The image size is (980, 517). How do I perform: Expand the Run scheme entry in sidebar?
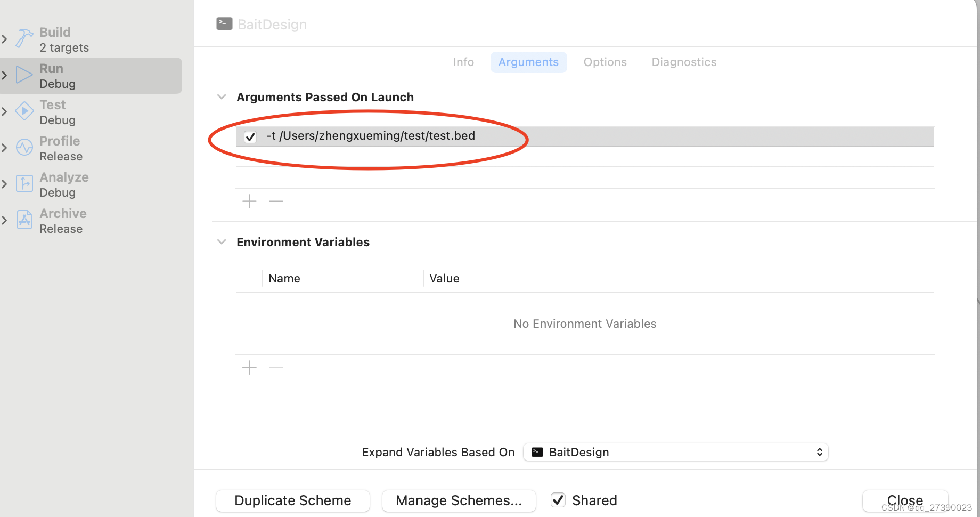tap(5, 74)
